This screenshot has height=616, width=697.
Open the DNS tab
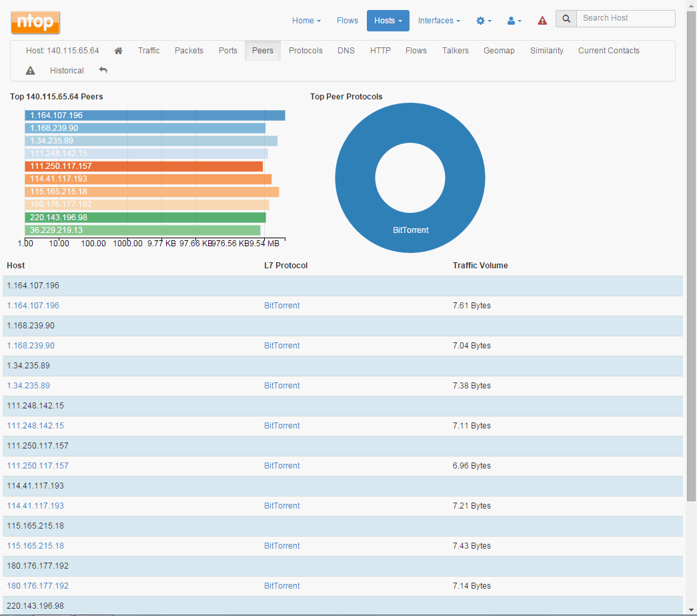pos(346,51)
